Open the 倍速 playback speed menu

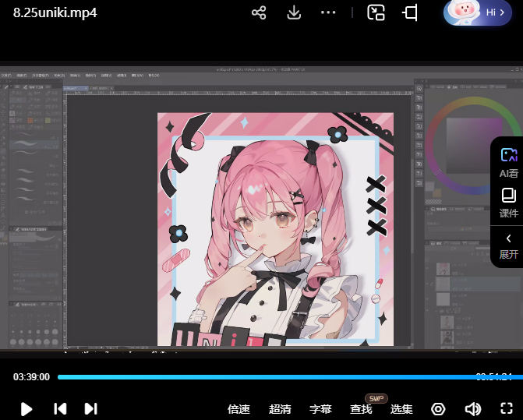pyautogui.click(x=239, y=409)
